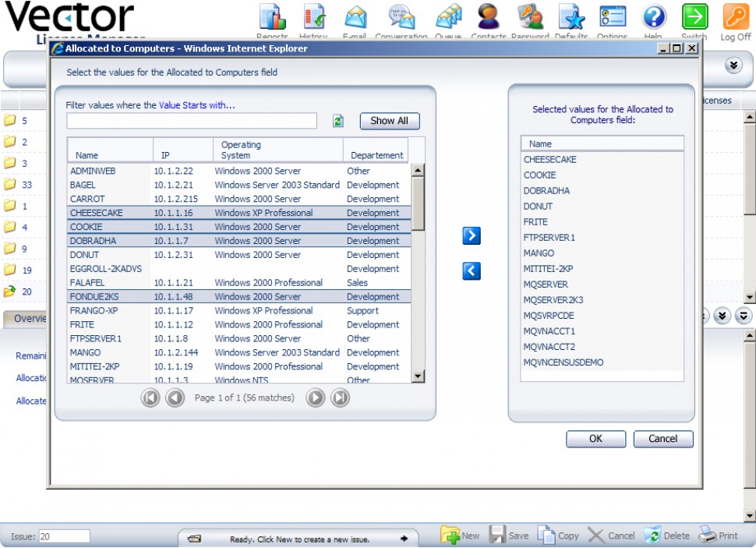Image resolution: width=756 pixels, height=548 pixels.
Task: Open the Reports toolbar icon
Action: 273,17
